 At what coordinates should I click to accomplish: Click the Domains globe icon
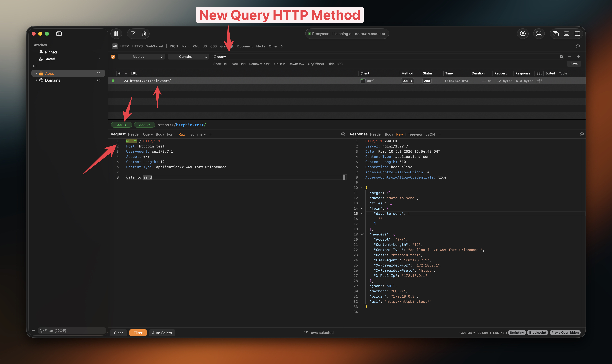(41, 80)
